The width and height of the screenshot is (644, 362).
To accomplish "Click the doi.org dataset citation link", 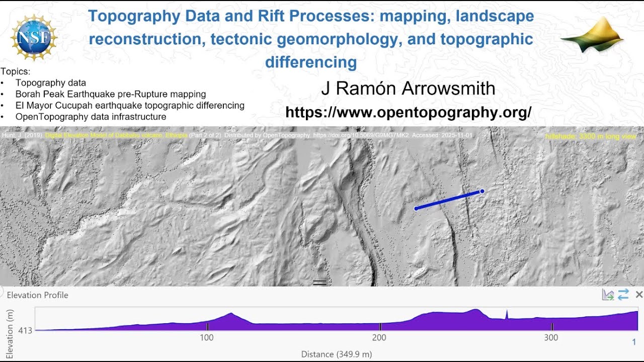I will pyautogui.click(x=361, y=136).
